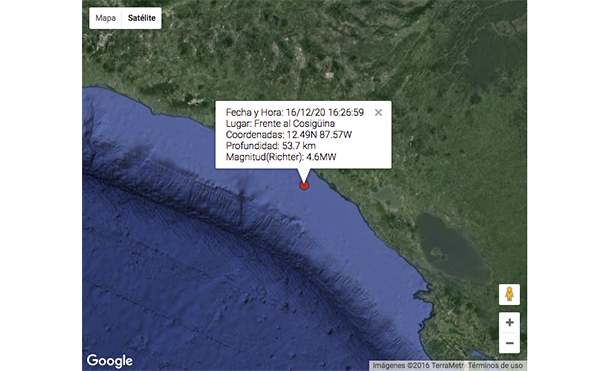Close the earthquake info popup
The width and height of the screenshot is (610, 371).
[378, 112]
